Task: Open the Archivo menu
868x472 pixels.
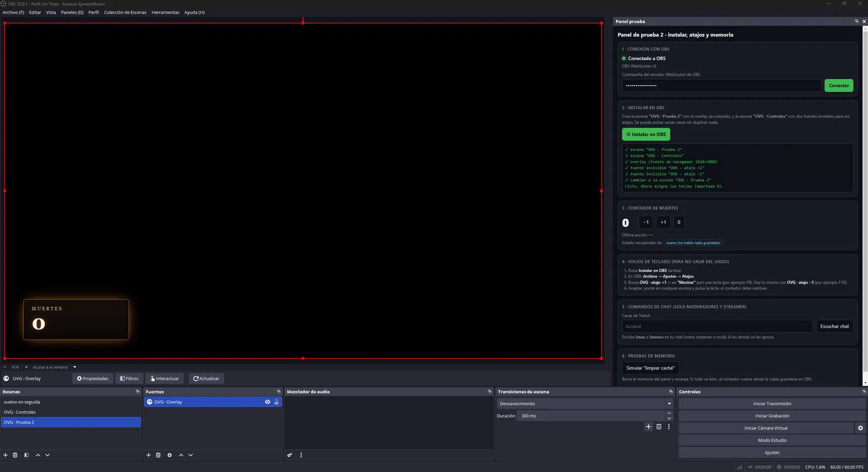Action: 14,12
